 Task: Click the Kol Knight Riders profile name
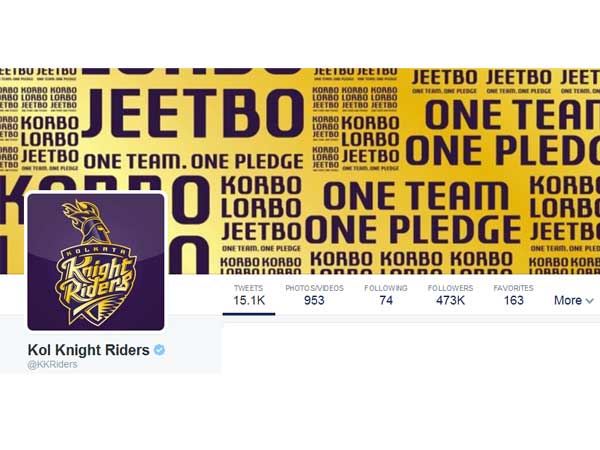(88, 350)
